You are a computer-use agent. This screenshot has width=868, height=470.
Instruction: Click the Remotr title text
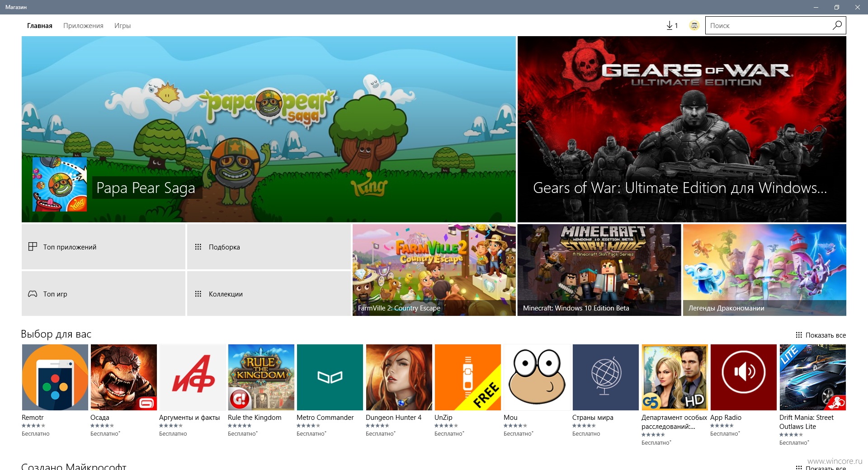pyautogui.click(x=33, y=418)
